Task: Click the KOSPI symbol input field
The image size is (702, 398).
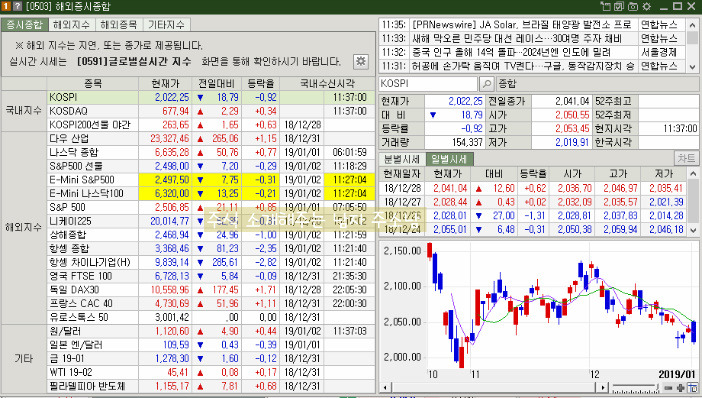Action: click(x=428, y=84)
